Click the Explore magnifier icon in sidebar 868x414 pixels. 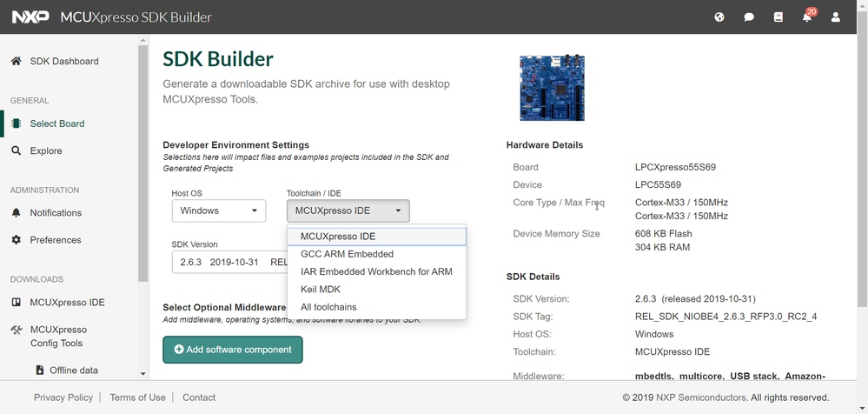16,150
